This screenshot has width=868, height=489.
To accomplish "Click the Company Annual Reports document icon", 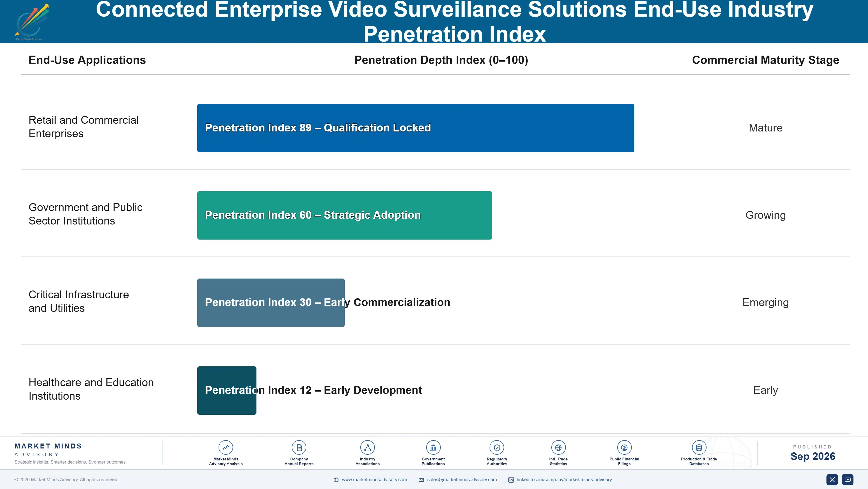I will [x=299, y=447].
